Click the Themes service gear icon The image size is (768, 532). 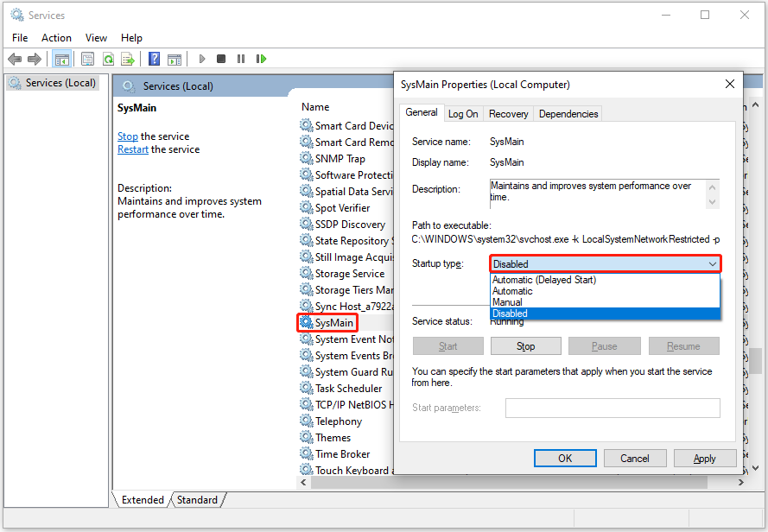pos(307,437)
